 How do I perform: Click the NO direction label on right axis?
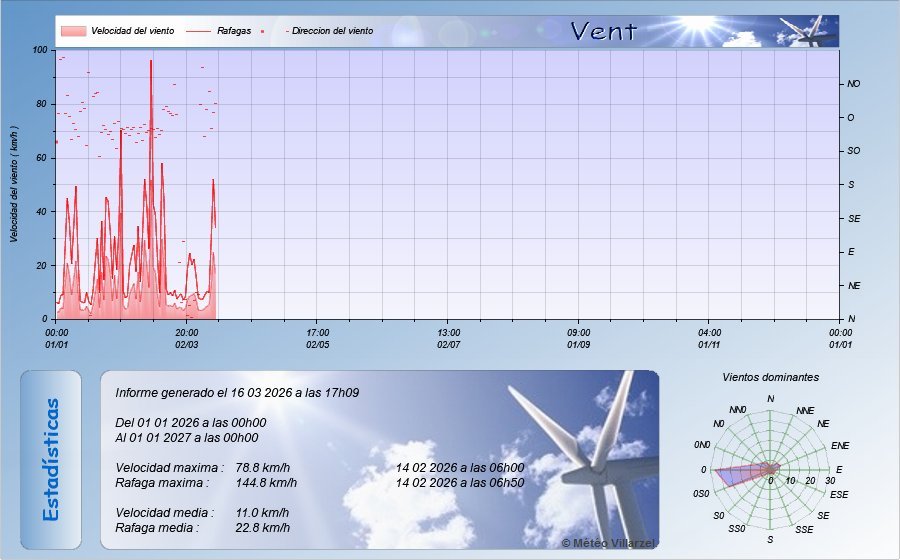[x=853, y=84]
